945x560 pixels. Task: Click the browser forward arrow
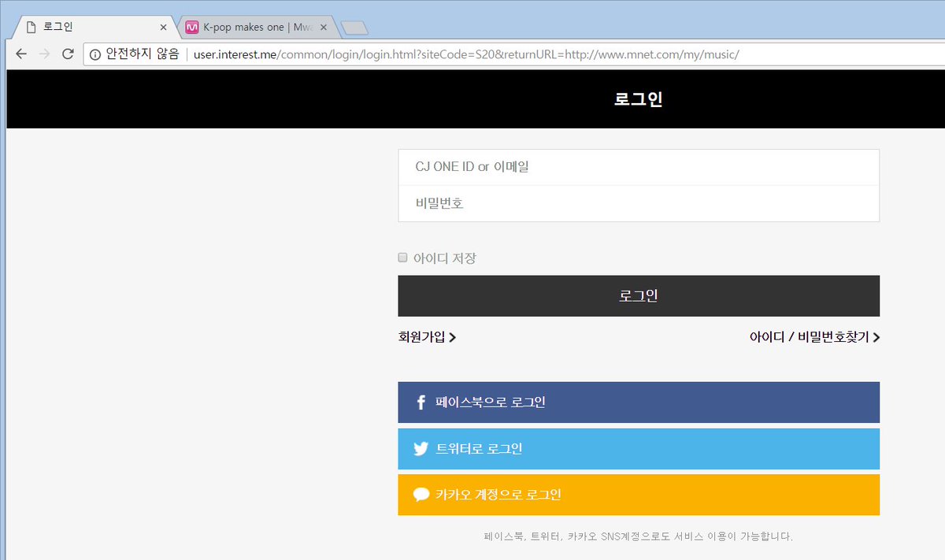tap(45, 54)
